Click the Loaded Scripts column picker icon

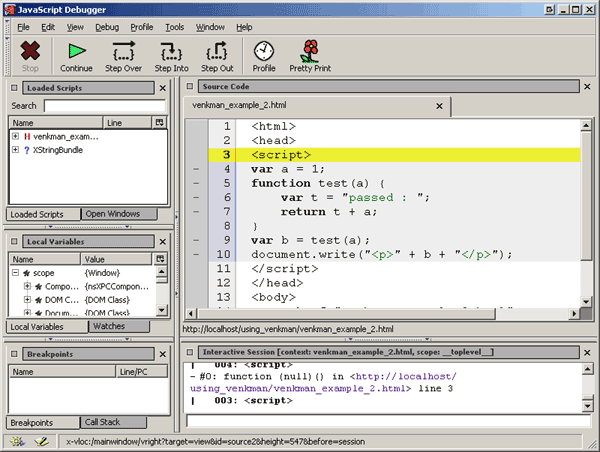(x=160, y=122)
